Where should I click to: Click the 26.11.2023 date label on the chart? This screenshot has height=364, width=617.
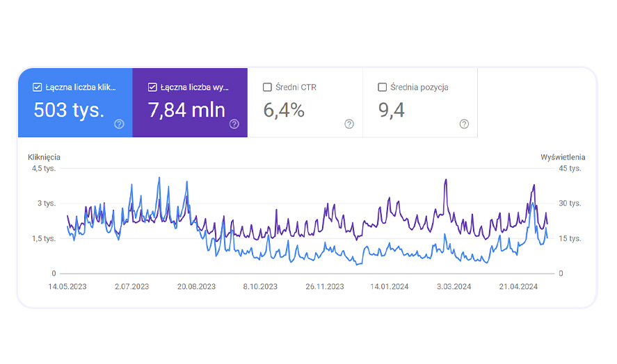325,286
